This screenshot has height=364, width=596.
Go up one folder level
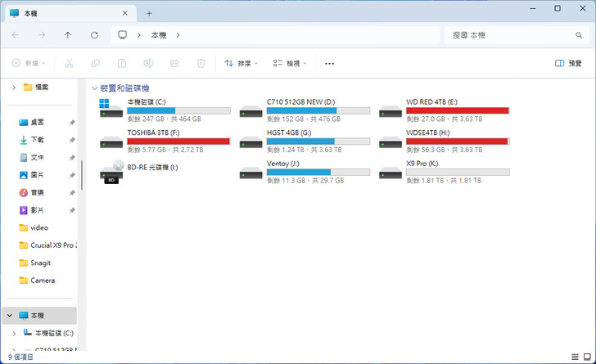[x=68, y=35]
